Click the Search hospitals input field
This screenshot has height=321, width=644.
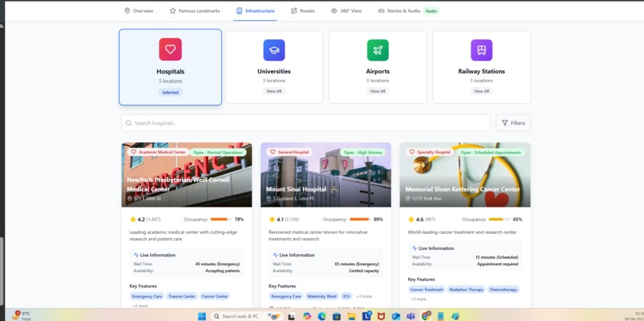305,123
